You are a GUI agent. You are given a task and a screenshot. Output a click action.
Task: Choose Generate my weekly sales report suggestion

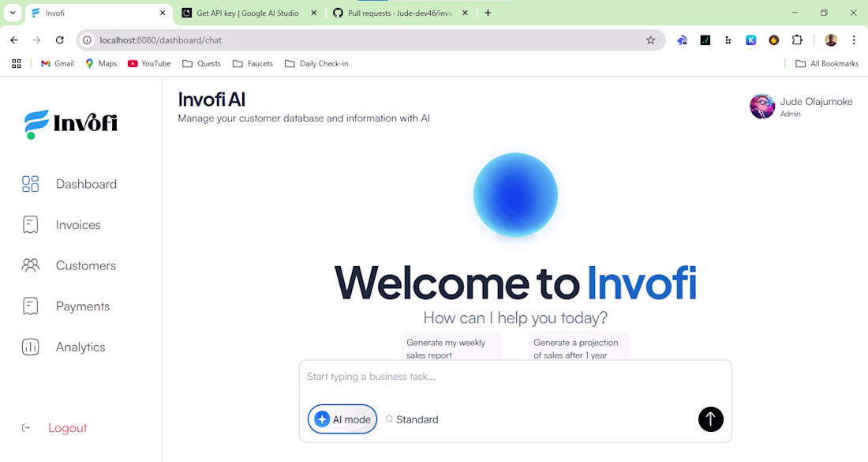[451, 348]
